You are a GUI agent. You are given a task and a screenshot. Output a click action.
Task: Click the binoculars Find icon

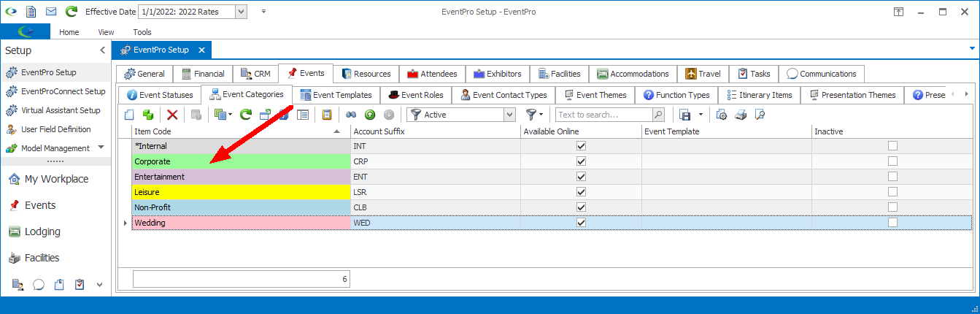coord(351,115)
